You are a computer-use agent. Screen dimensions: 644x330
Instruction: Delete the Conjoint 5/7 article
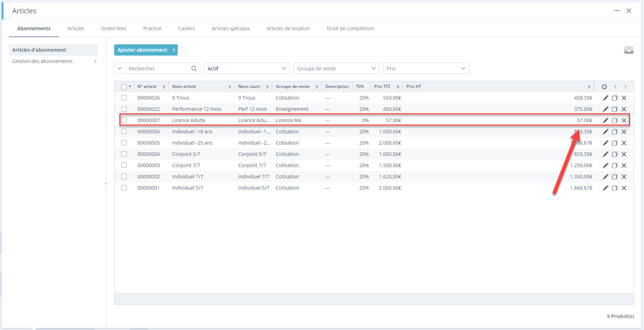(624, 154)
